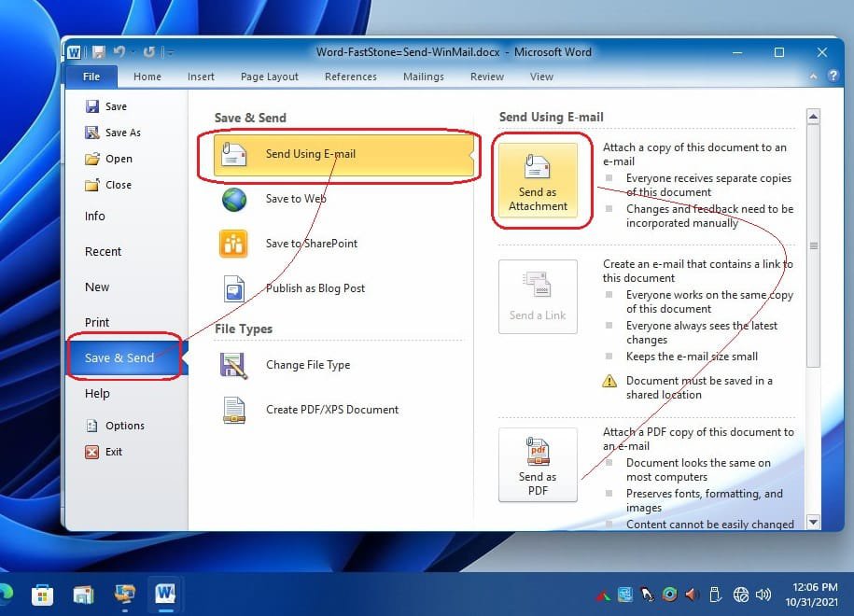
Task: Open Microsoft Store from the taskbar
Action: click(43, 595)
